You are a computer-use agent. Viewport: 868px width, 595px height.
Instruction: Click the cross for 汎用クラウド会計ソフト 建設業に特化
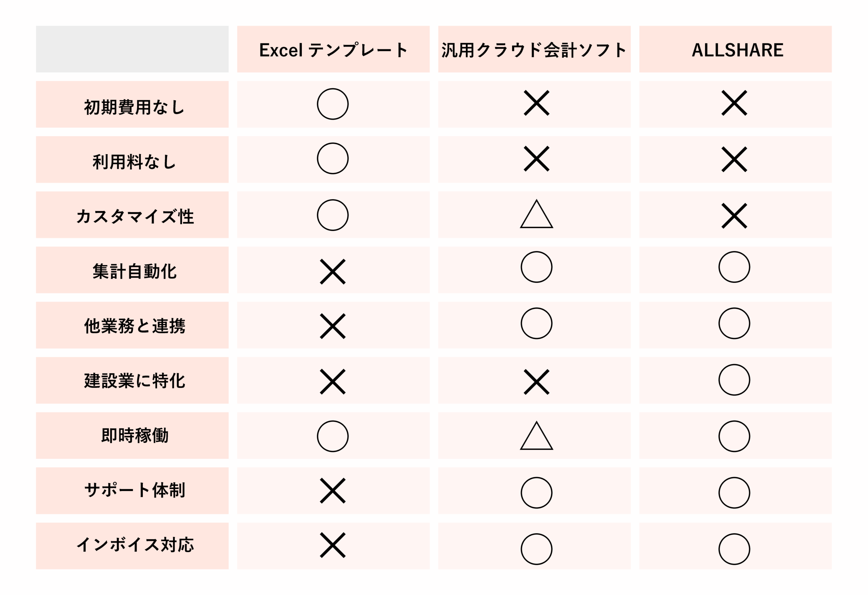536,382
